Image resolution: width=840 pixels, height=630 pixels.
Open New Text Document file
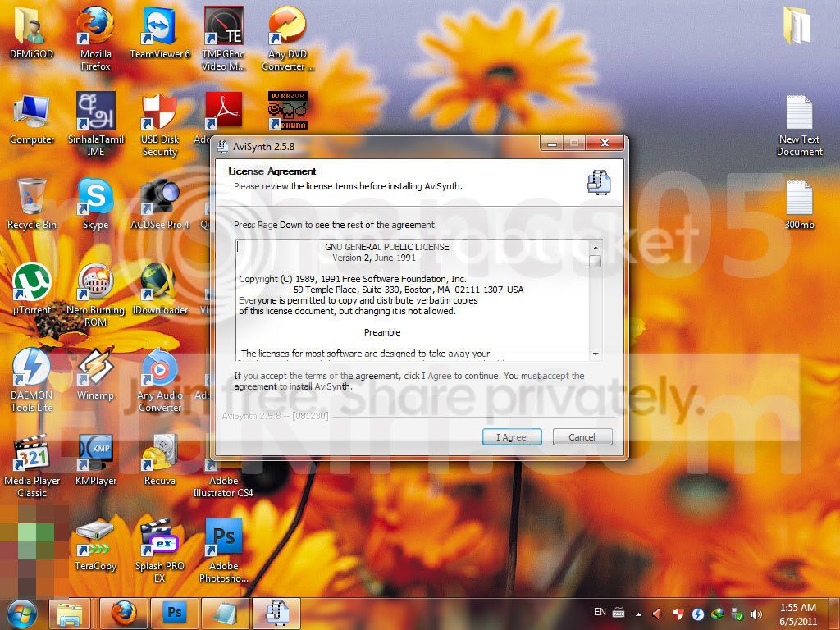coord(799,126)
